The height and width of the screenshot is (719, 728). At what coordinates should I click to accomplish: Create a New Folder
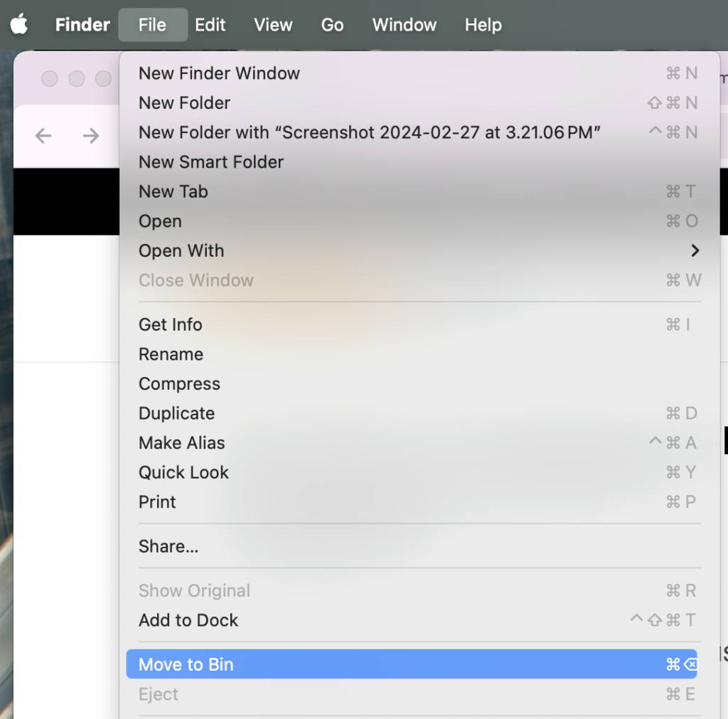184,102
